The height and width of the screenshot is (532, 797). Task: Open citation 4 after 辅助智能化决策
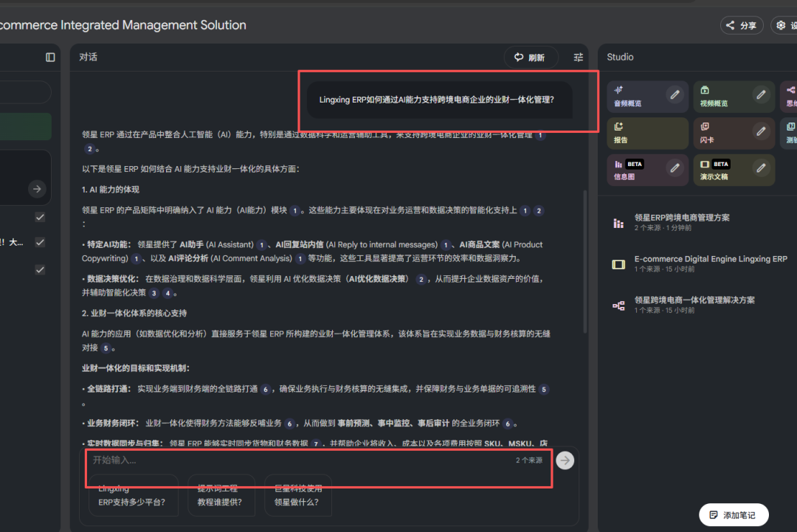click(168, 293)
